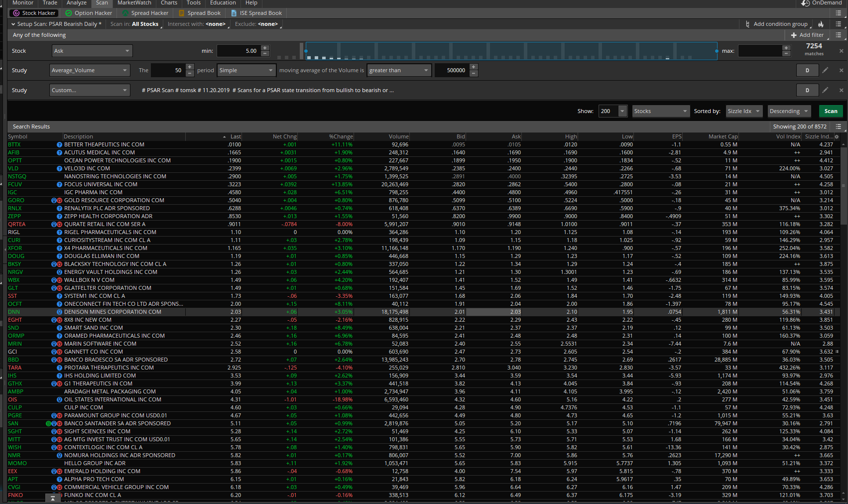Collapse the Setup Scan section chevron
This screenshot has height=504, width=848.
[x=13, y=24]
